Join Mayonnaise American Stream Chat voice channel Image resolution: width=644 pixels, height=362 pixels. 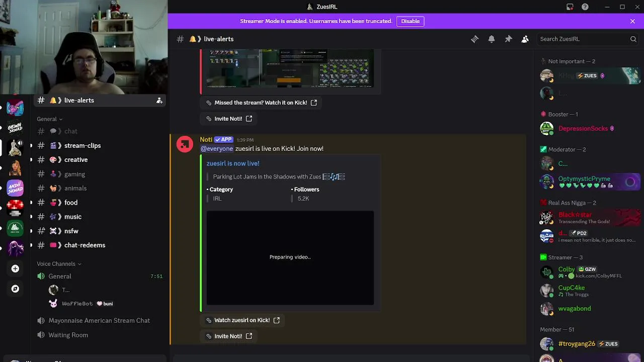pos(101,320)
